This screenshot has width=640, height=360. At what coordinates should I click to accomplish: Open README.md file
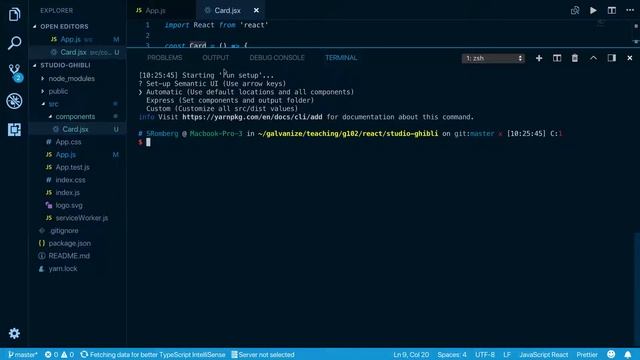click(x=69, y=256)
